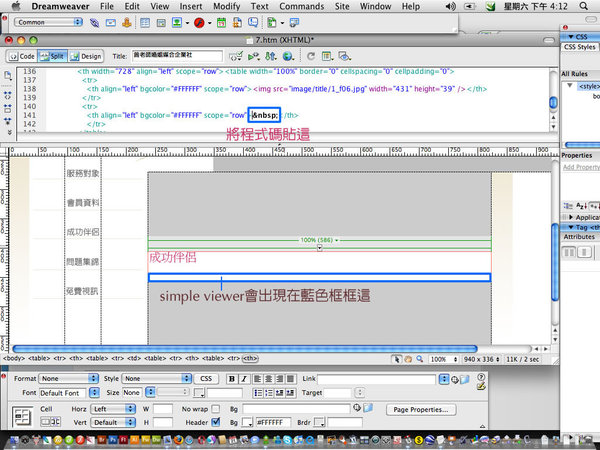
Task: Select the <th> tag in tag selector
Action: point(250,359)
